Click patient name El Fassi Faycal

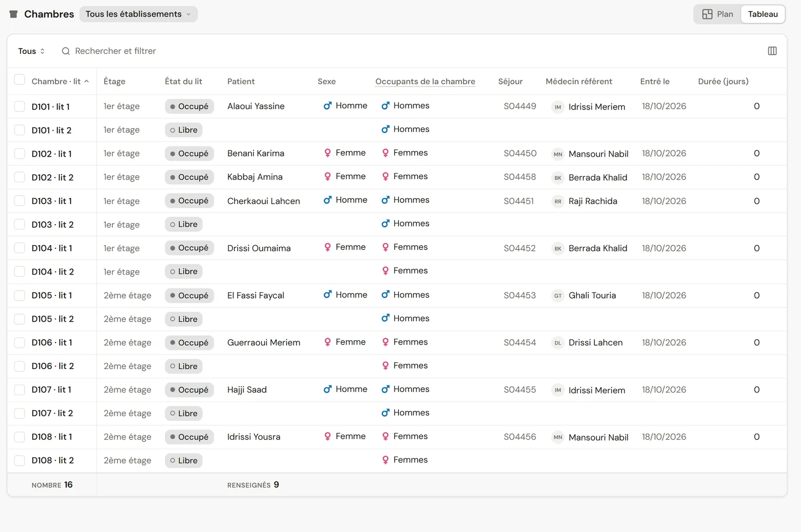click(x=256, y=295)
